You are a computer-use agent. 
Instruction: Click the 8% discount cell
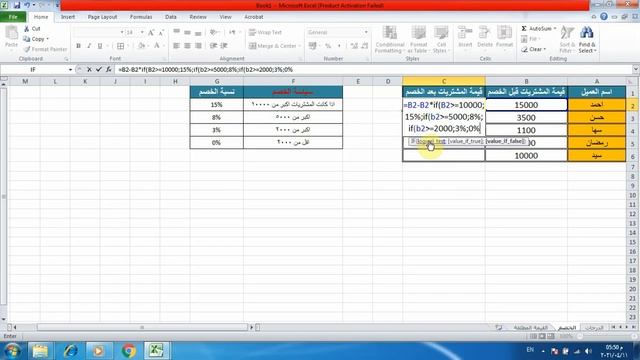click(216, 118)
